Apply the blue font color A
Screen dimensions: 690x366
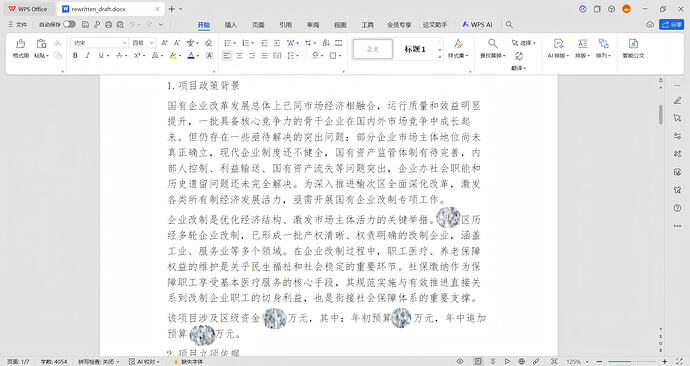pyautogui.click(x=191, y=55)
